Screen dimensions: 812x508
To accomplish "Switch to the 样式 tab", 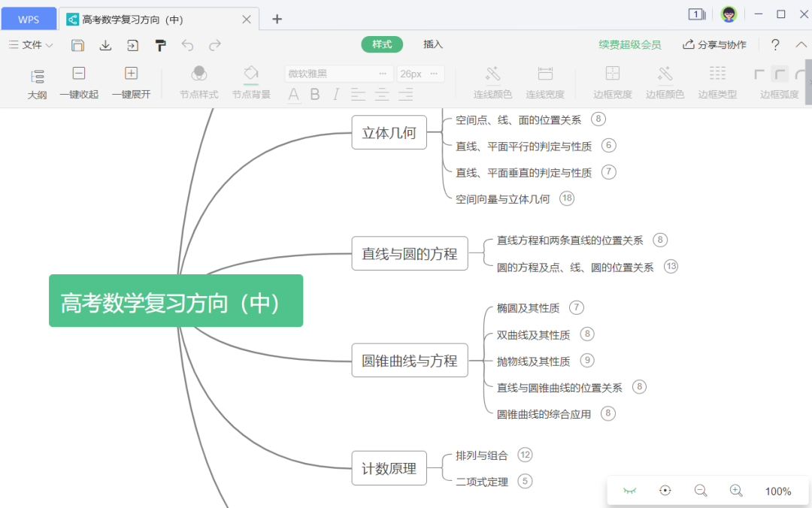I will (382, 44).
